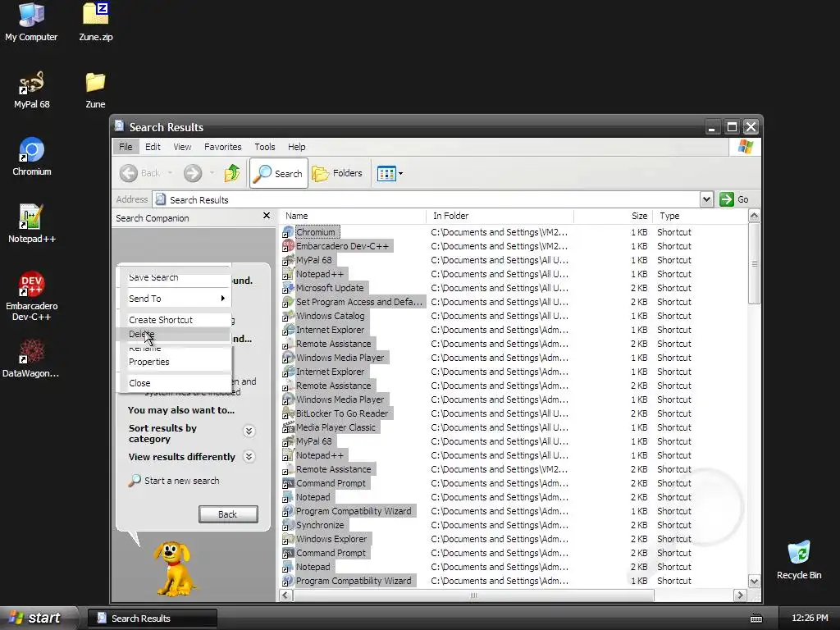Select Embarcadero Dev-C++ desktop shortcut
Image resolution: width=840 pixels, height=630 pixels.
(31, 295)
